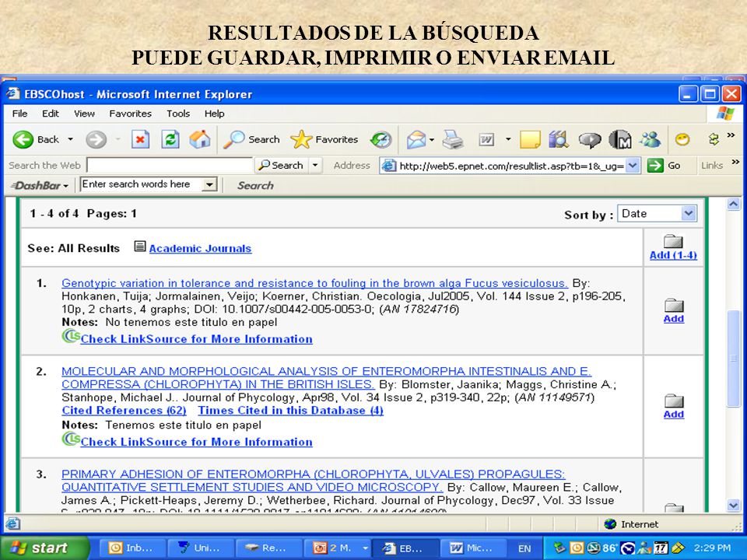Click the vertical scrollbar thumb
Viewport: 747px width, 560px height.
click(733, 359)
